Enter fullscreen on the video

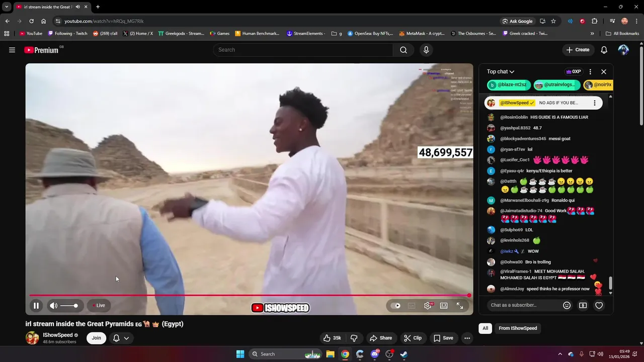click(460, 305)
